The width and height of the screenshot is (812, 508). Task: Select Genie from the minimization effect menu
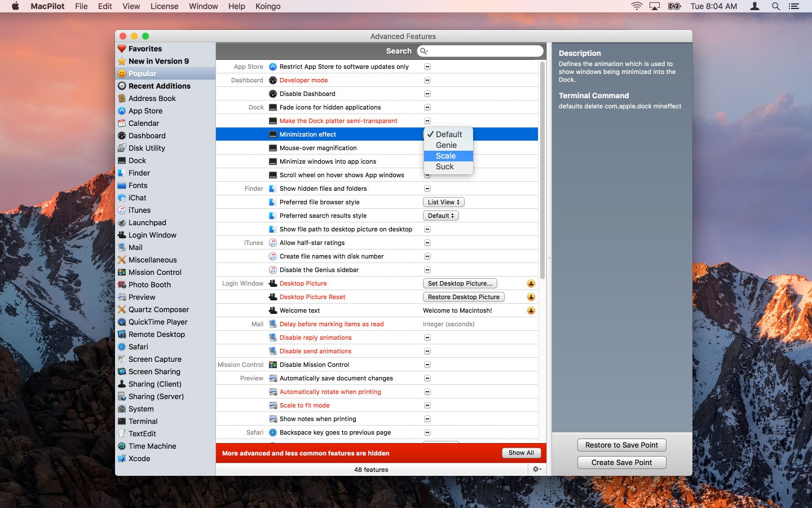click(x=447, y=145)
